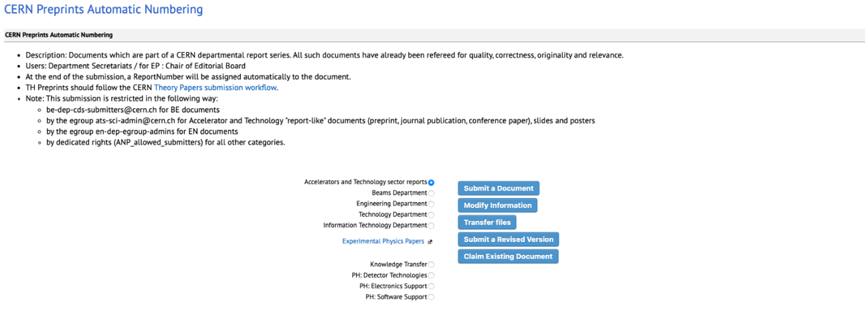
Task: Select Accelerators and Technology sector reports radio button
Action: pos(431,183)
